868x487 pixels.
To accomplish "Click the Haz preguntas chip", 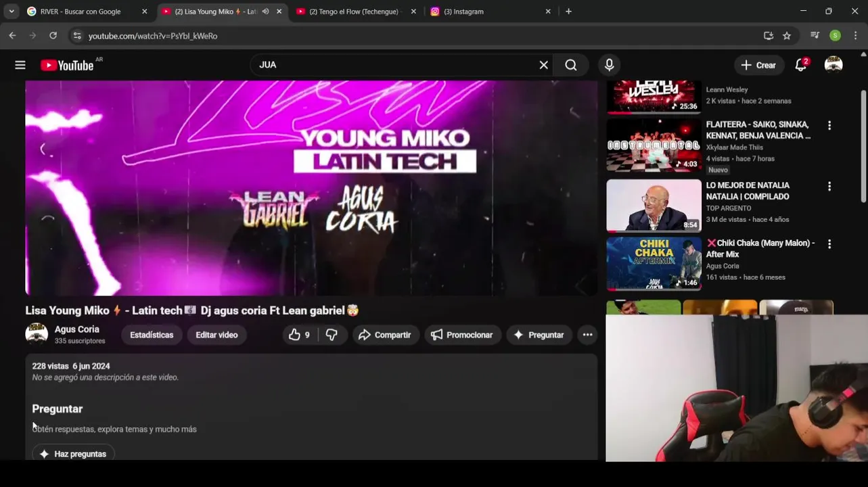I will pos(73,454).
